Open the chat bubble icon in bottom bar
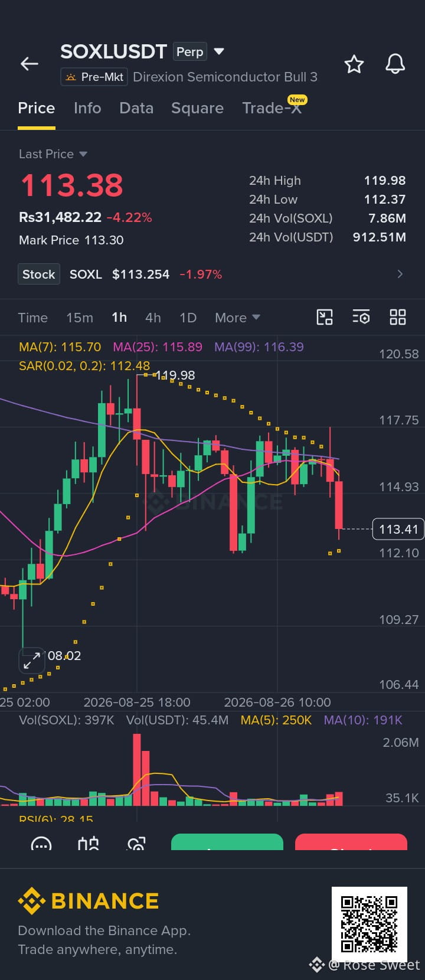The height and width of the screenshot is (980, 425). 41,844
